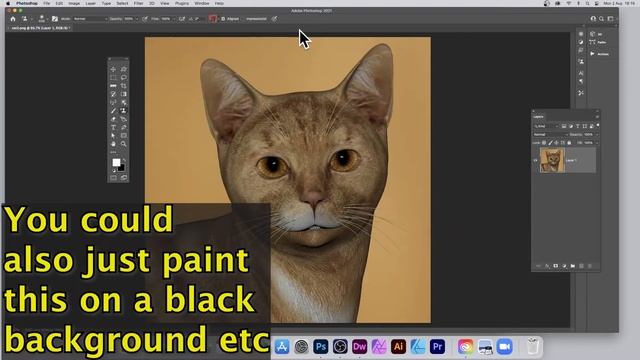
Task: Create a new group folder icon
Action: coord(573,266)
